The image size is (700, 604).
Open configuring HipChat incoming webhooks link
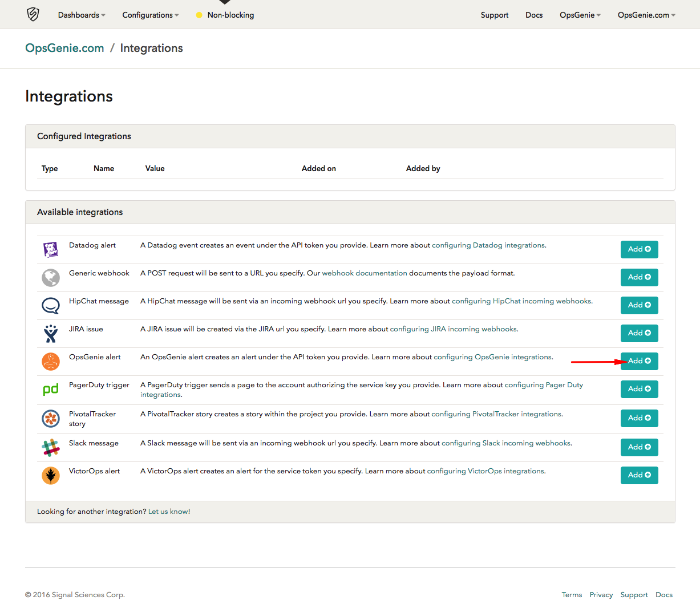point(521,301)
